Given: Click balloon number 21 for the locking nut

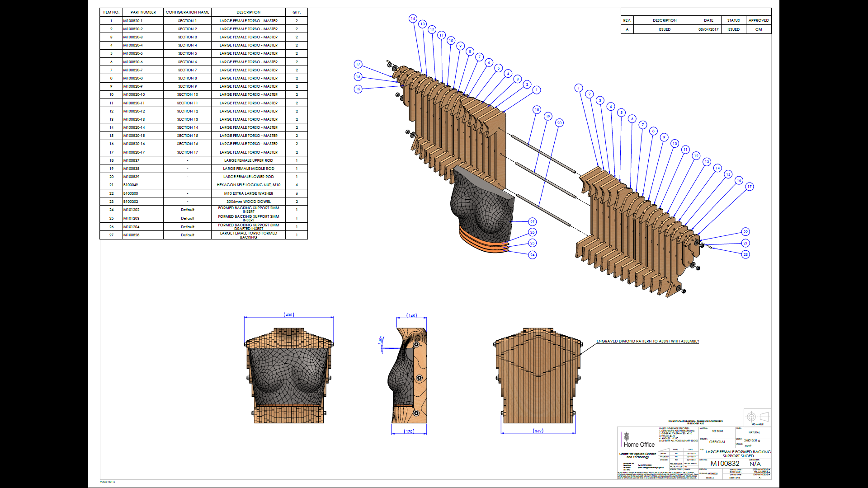Looking at the screenshot, I should point(745,243).
